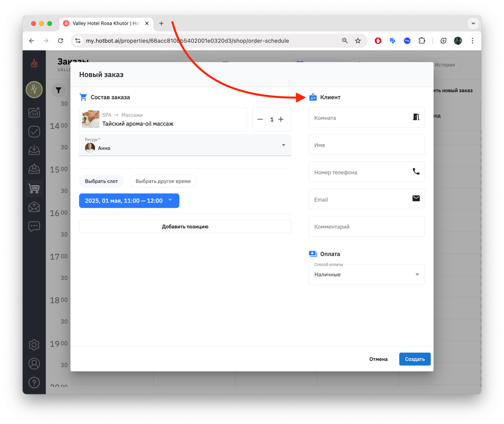Open a new browser tab
This screenshot has width=504, height=424.
tap(161, 23)
